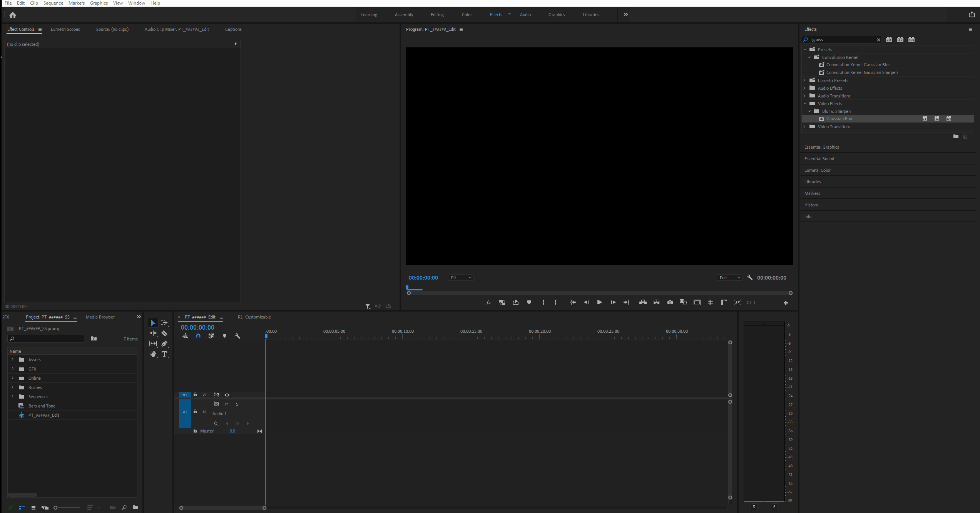Open the Sequence menu

coord(53,3)
